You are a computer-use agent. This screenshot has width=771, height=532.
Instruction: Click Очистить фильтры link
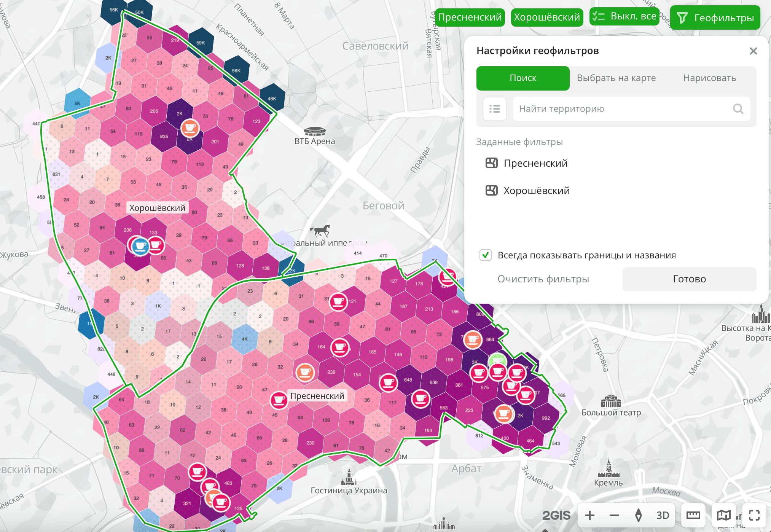[543, 279]
